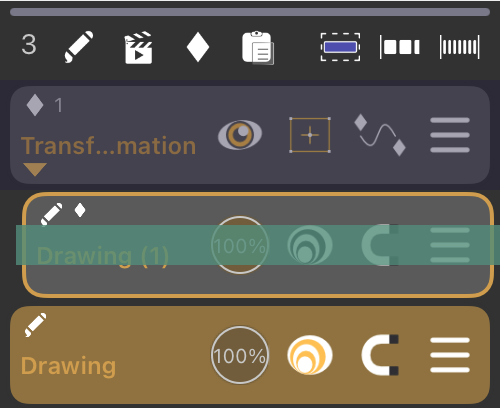
Task: Click the 100% opacity circle on Drawing layer
Action: [240, 355]
